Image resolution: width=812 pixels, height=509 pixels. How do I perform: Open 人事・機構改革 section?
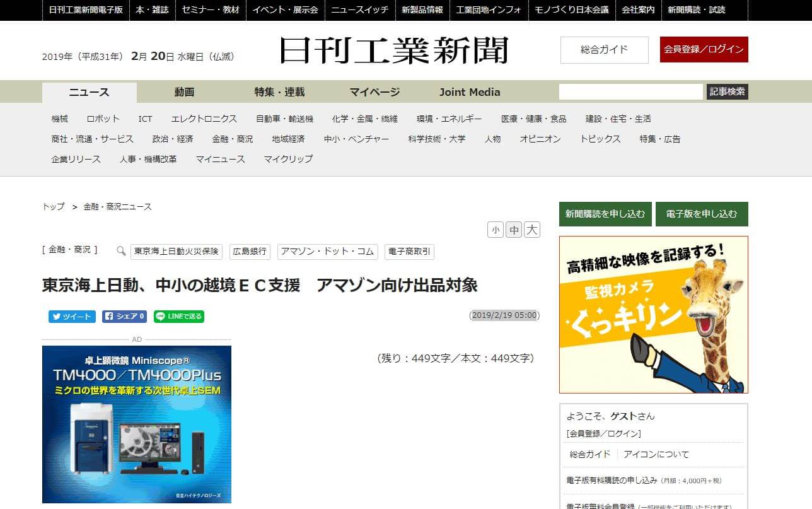click(x=148, y=159)
